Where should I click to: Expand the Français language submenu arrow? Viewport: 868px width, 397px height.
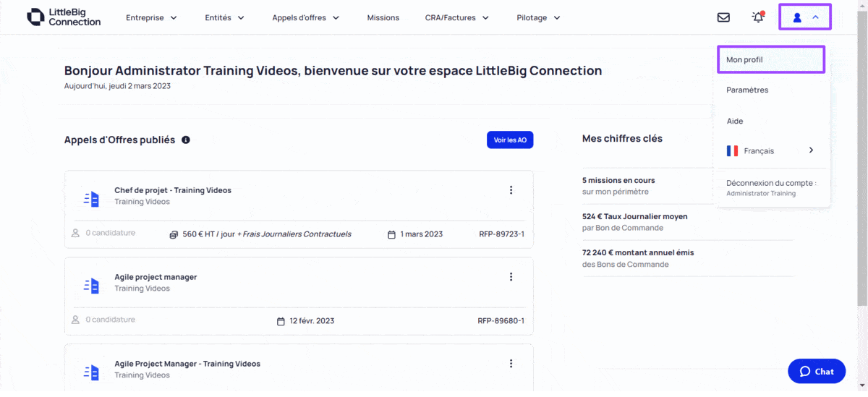[811, 150]
